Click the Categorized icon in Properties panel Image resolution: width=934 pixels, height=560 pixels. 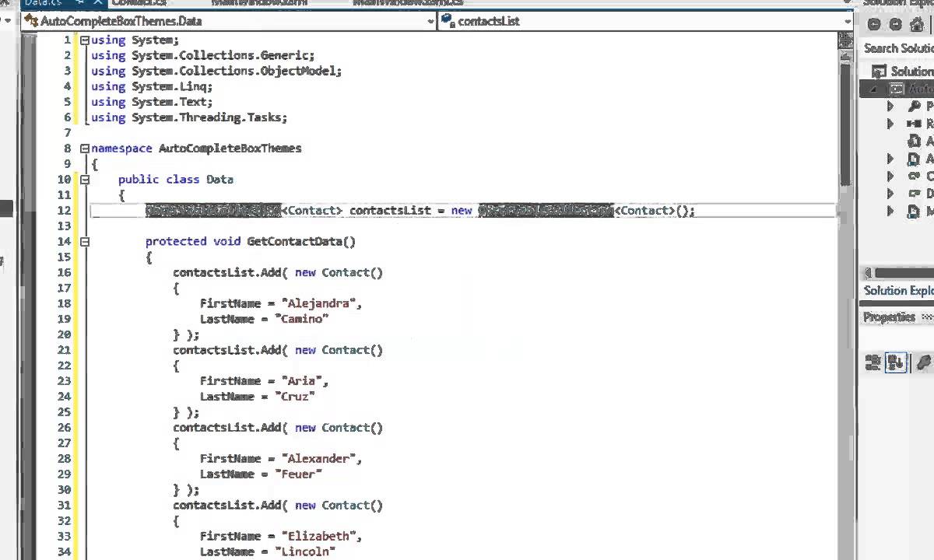pyautogui.click(x=873, y=362)
